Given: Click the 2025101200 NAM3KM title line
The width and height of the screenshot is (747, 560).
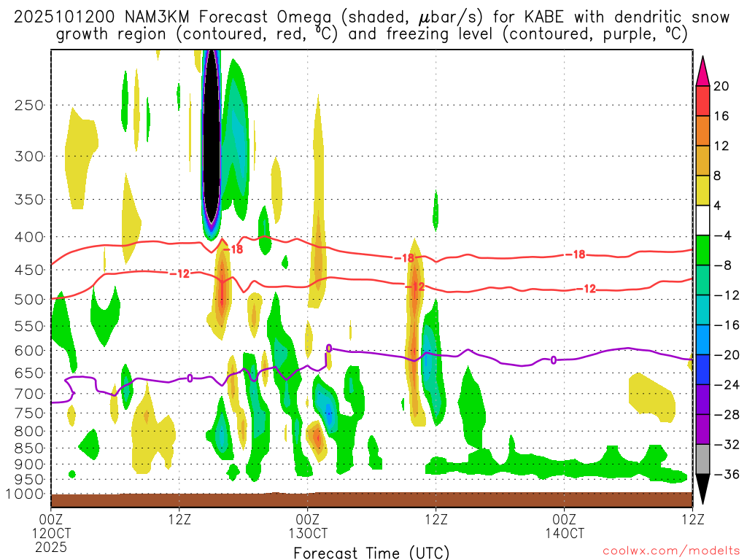Looking at the screenshot, I should tap(371, 17).
